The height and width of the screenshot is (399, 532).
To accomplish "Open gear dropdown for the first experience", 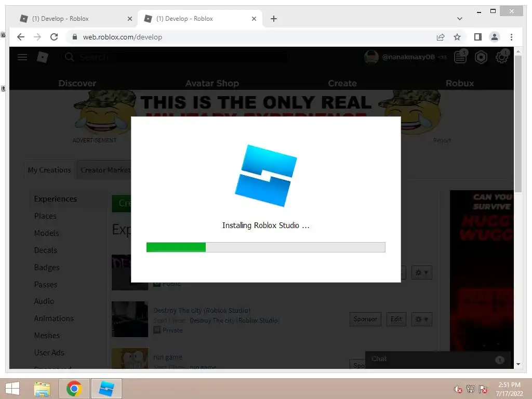I will click(421, 272).
